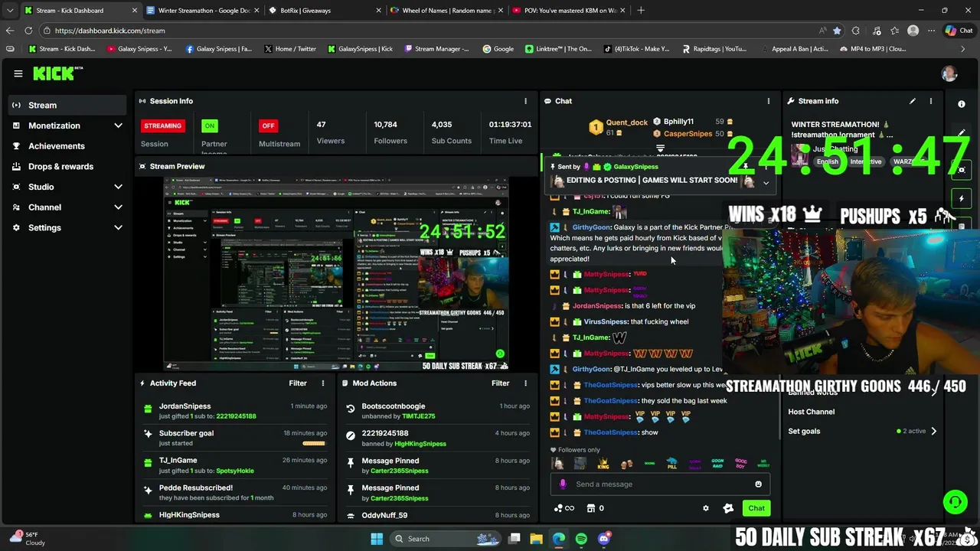Open Session Info panel options menu
The image size is (980, 551).
click(x=525, y=101)
